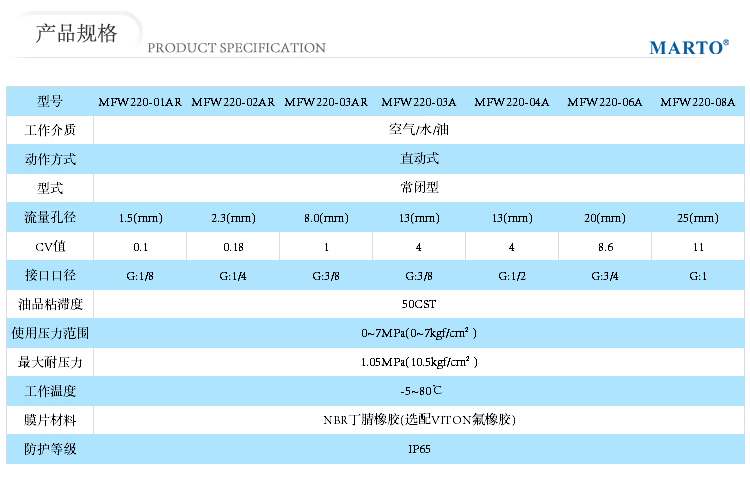
Task: Click the 型号 row label
Action: point(50,102)
